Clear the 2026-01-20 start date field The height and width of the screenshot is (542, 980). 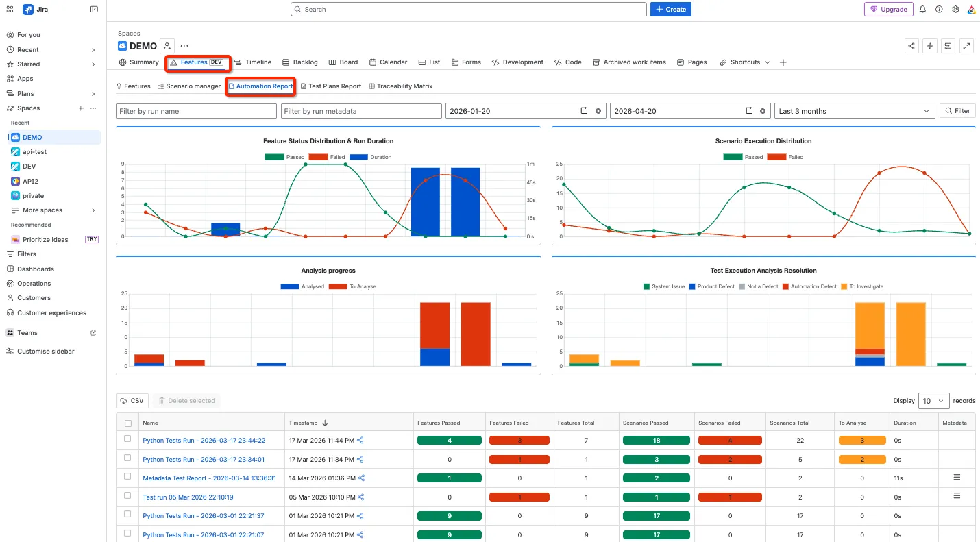point(598,111)
